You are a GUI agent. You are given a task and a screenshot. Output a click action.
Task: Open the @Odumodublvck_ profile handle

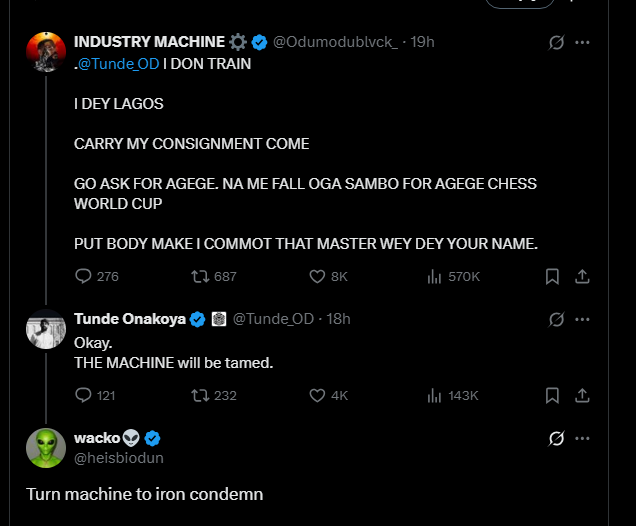point(334,42)
